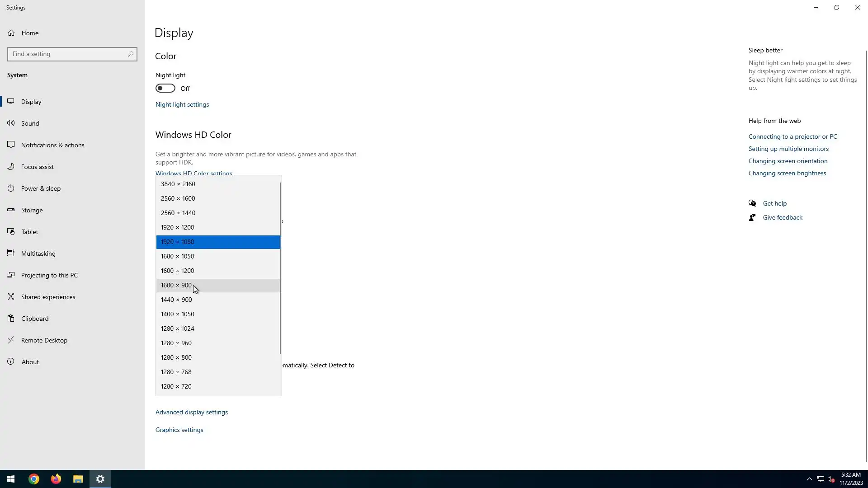Click the Power & sleep icon
The height and width of the screenshot is (488, 868).
click(11, 188)
